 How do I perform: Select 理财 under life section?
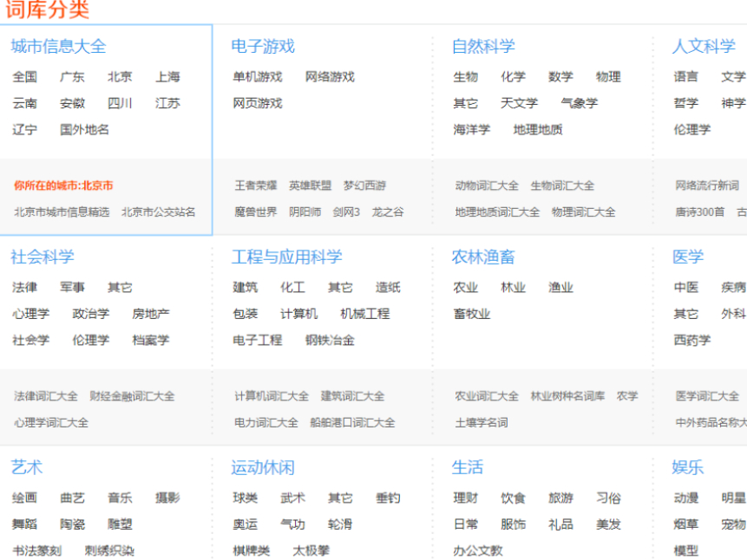(465, 498)
